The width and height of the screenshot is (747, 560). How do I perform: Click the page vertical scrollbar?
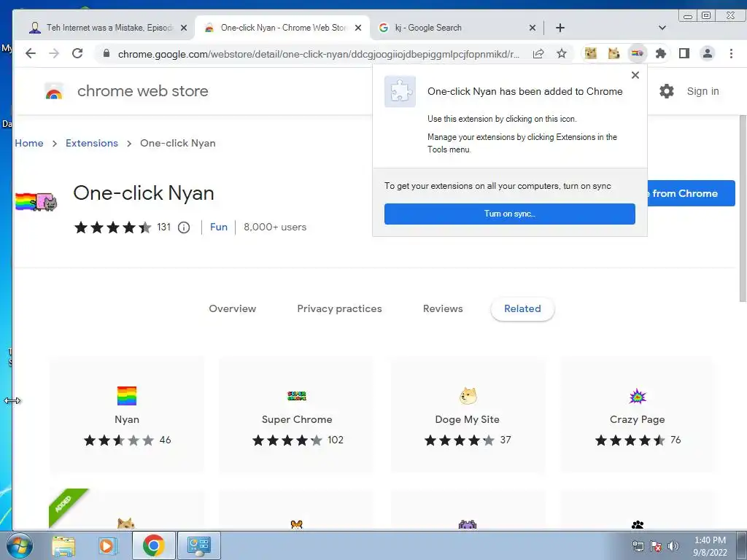pyautogui.click(x=743, y=208)
